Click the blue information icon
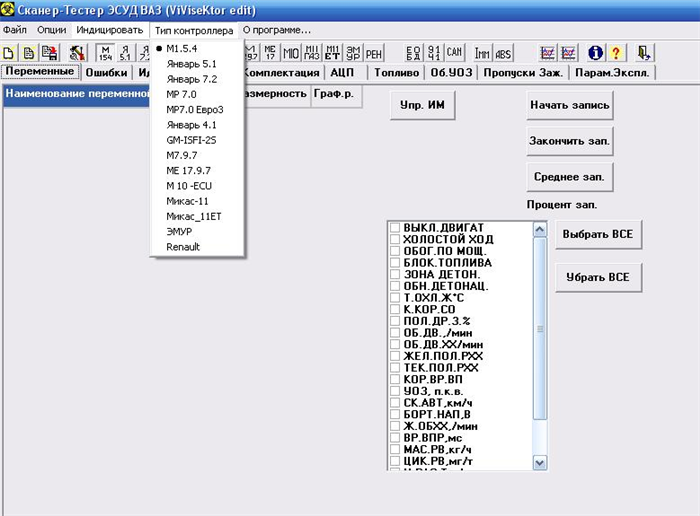 [596, 53]
